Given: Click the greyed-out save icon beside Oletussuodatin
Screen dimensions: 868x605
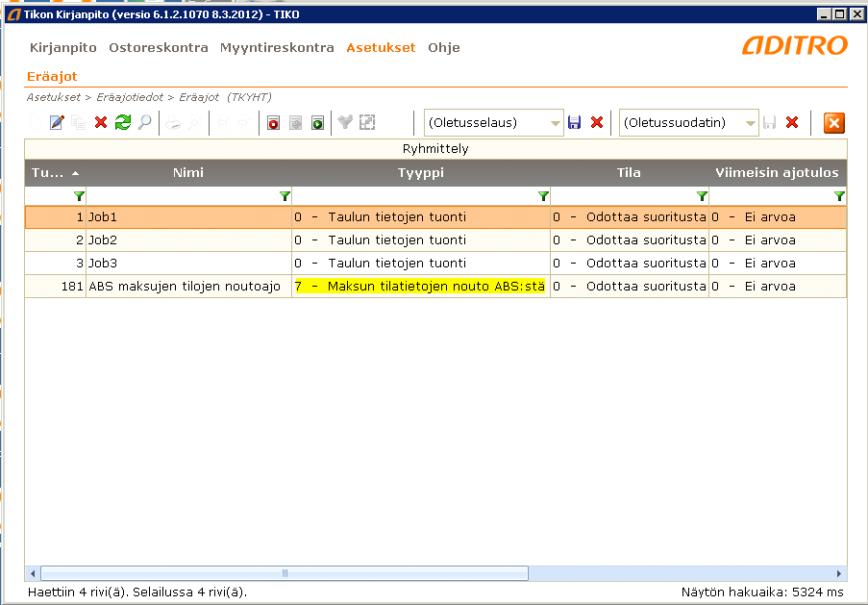Looking at the screenshot, I should tap(769, 122).
